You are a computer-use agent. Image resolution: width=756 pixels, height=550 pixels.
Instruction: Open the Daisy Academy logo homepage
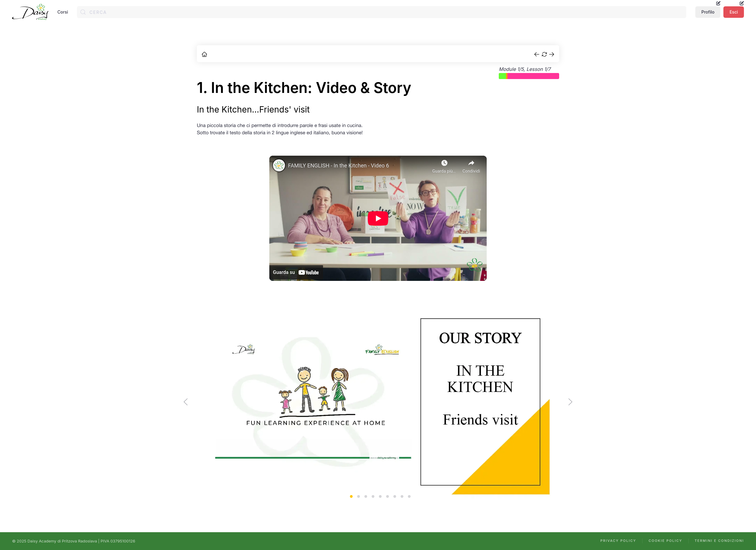pyautogui.click(x=30, y=12)
